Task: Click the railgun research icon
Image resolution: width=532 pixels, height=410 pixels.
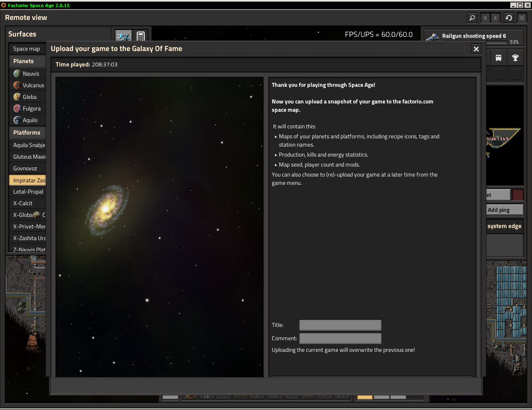Action: (x=432, y=37)
